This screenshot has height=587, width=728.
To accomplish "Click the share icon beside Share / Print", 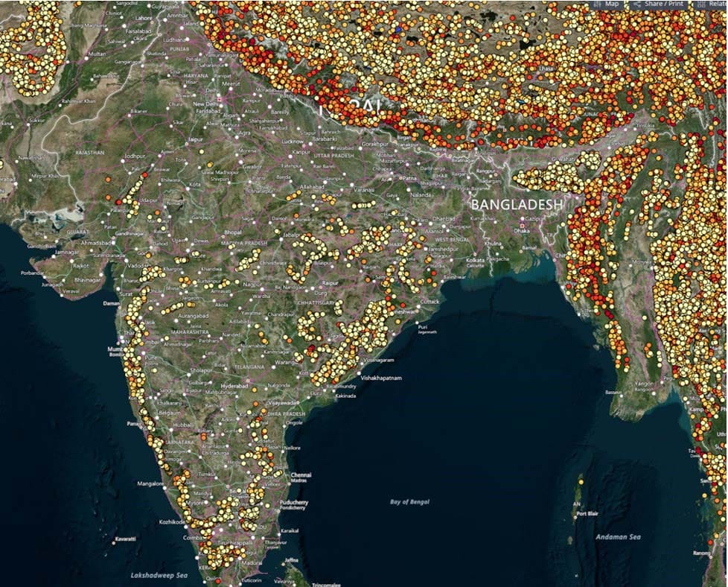I will [x=636, y=4].
